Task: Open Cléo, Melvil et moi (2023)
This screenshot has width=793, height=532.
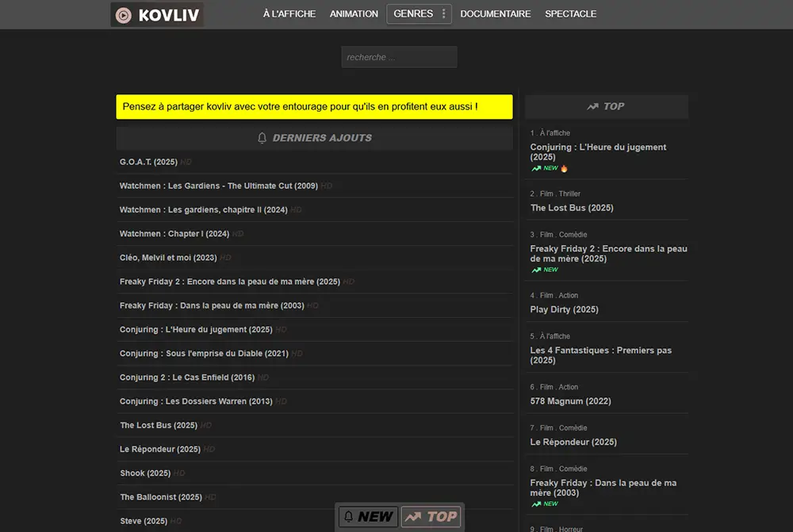Action: (168, 258)
